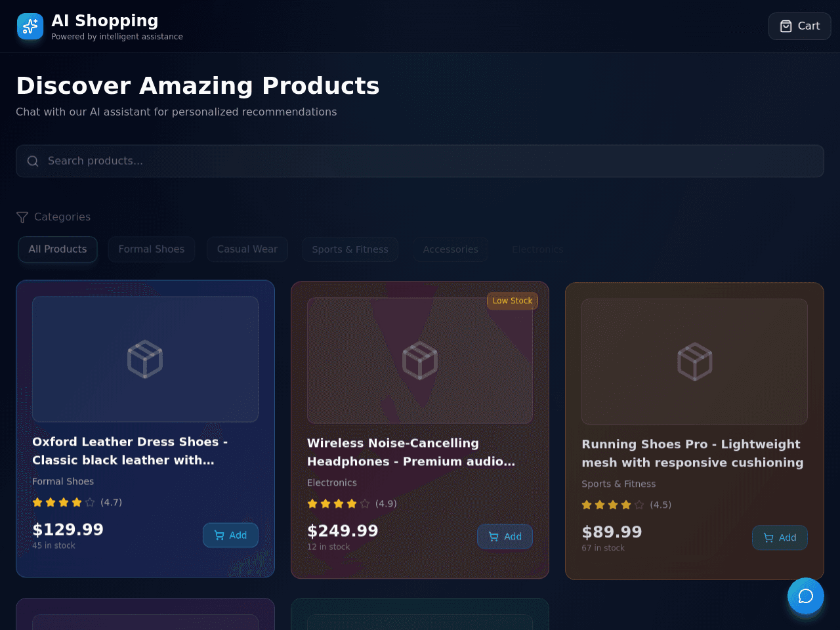Select the Casual Wear category
Screen dimensions: 840x630
point(247,249)
